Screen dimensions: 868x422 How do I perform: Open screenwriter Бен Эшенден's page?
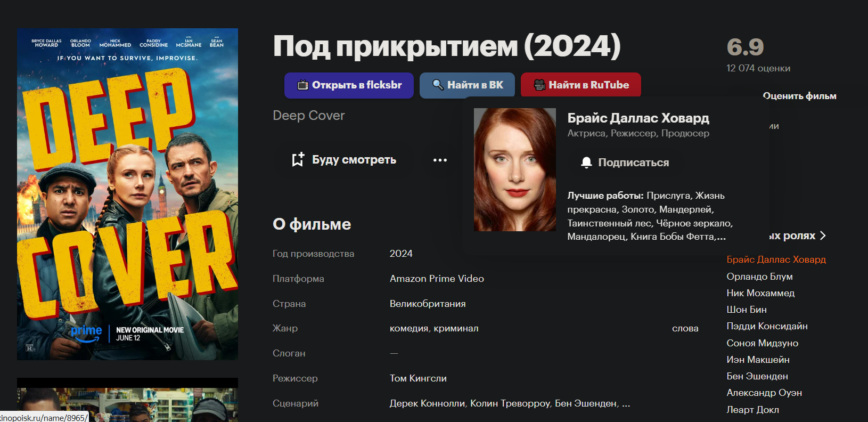(586, 403)
